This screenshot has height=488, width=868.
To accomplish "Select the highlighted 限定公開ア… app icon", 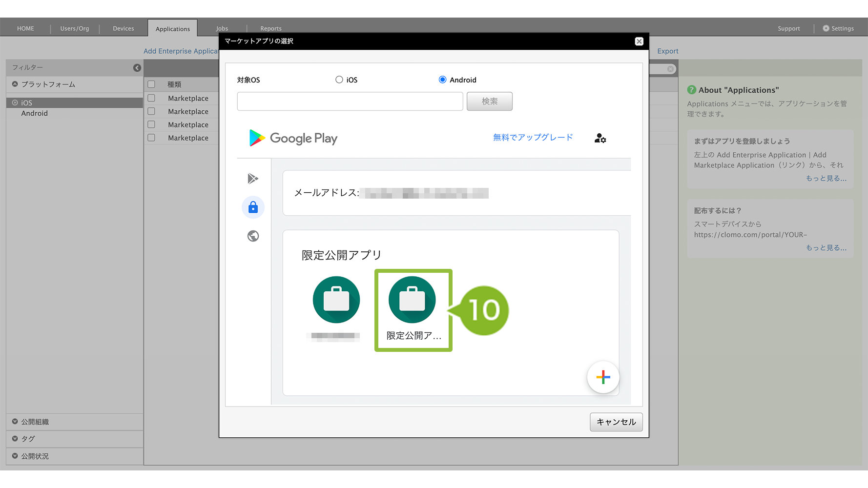I will [x=413, y=300].
